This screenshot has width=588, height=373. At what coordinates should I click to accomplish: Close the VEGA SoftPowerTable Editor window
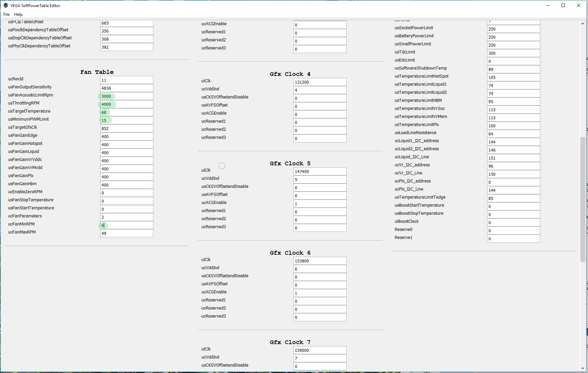tap(579, 5)
